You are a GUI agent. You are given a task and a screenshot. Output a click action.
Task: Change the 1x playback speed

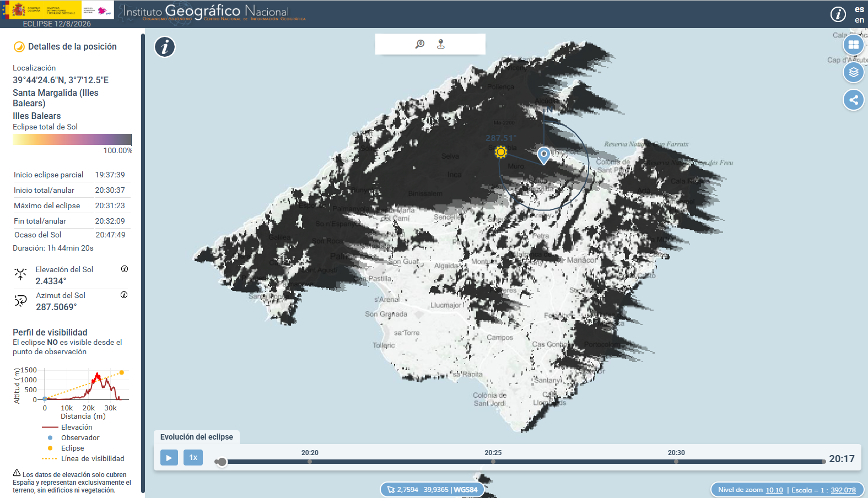tap(193, 458)
